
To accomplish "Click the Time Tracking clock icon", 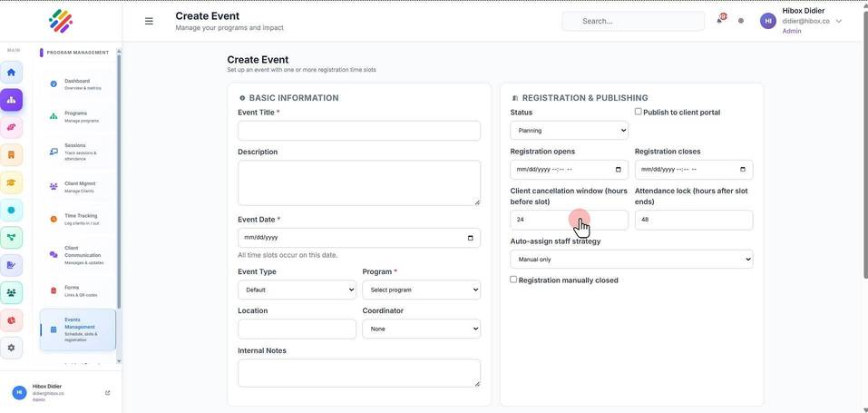I will 54,219.
